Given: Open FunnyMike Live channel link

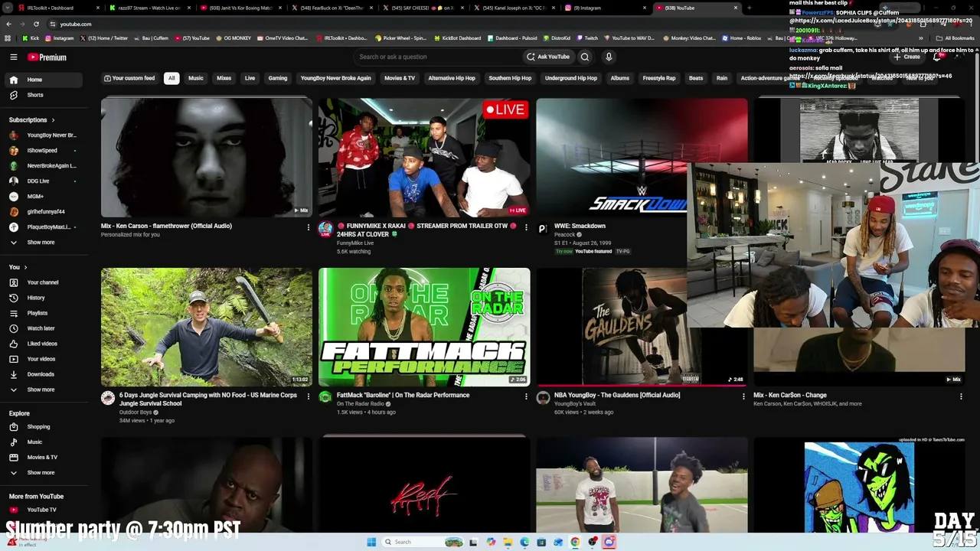Looking at the screenshot, I should coord(355,243).
